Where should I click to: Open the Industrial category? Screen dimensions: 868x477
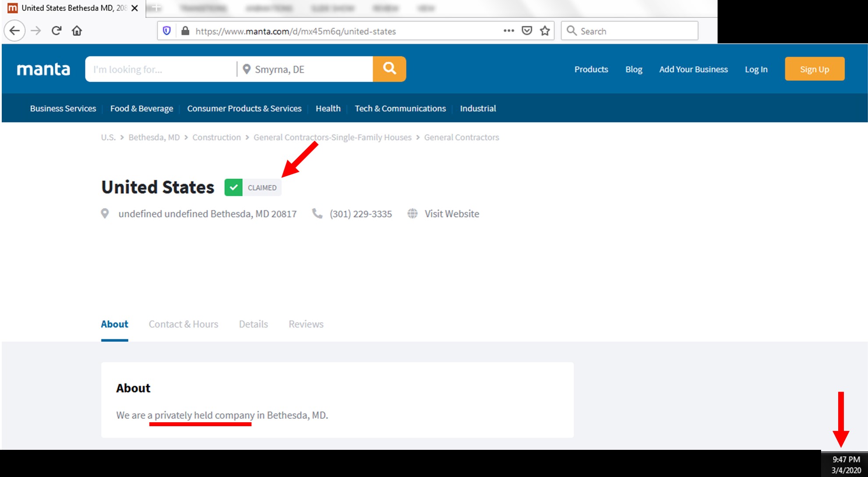[478, 108]
